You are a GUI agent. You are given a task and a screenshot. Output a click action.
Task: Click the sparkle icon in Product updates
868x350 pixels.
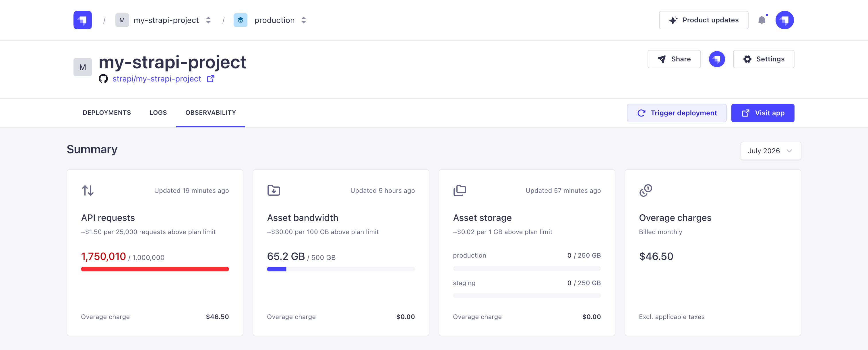[x=673, y=20]
